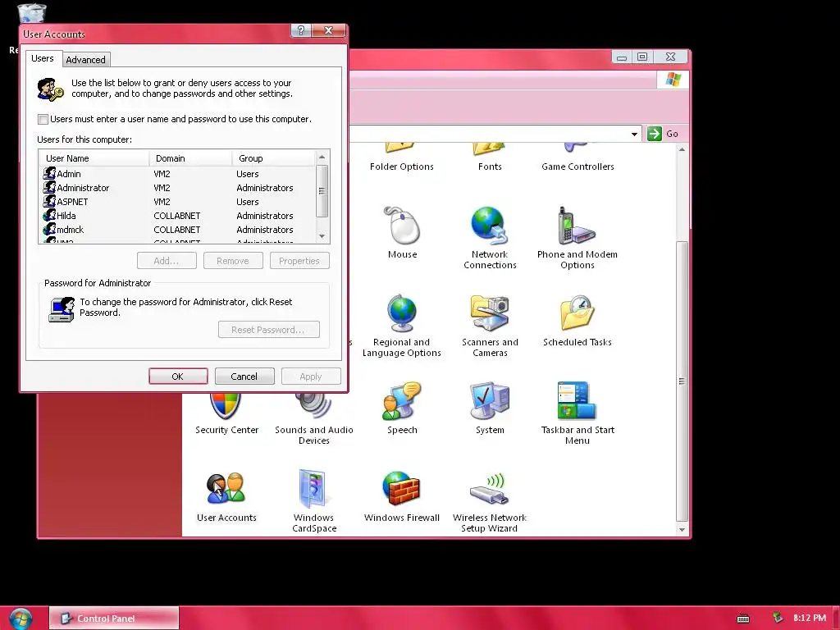Click the Add... button
This screenshot has width=840, height=630.
tap(167, 260)
